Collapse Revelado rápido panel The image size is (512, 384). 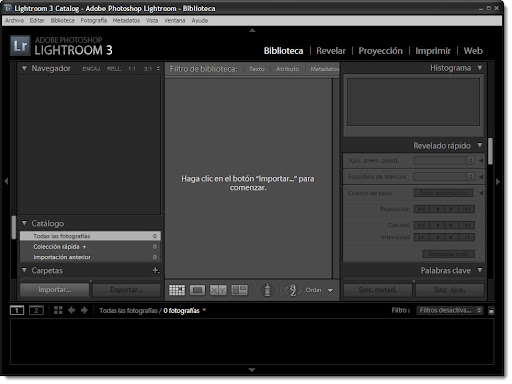(480, 145)
